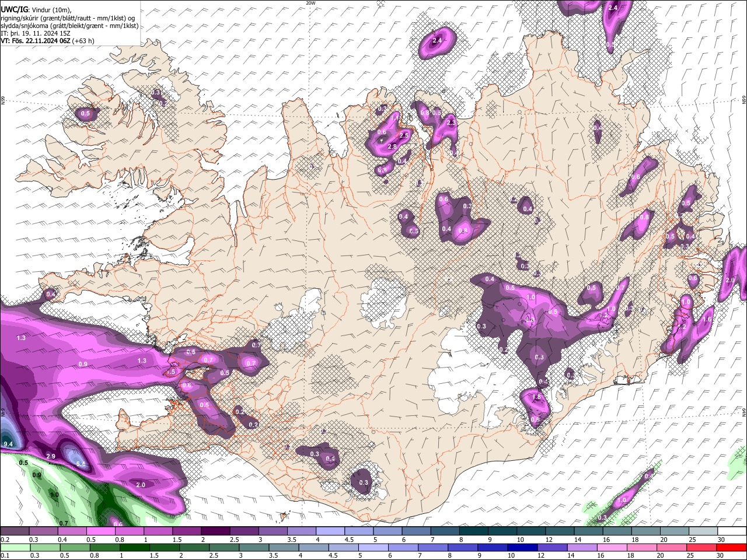Click the '2.8' snowfall value in the north
This screenshot has height=560, width=747.
pyautogui.click(x=392, y=146)
